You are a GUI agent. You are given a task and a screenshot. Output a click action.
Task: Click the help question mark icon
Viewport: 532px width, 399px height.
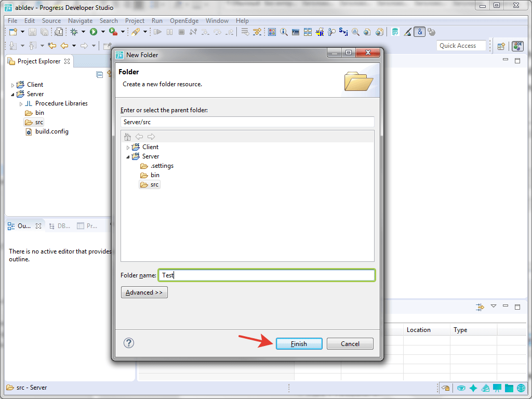129,343
